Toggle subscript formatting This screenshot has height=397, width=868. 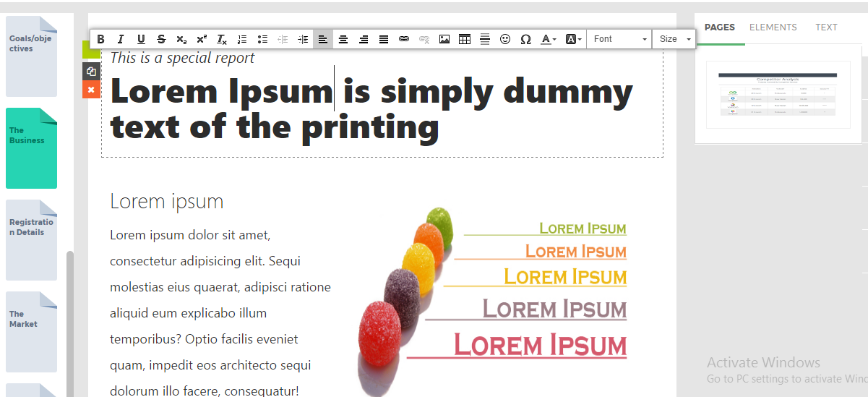pos(181,39)
